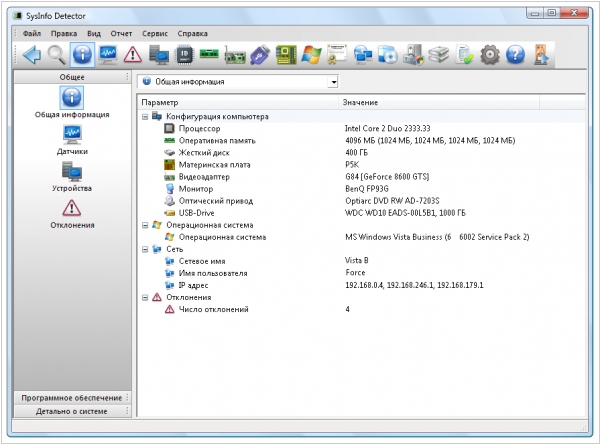The height and width of the screenshot is (444, 600).
Task: Click the blue question mark help icon
Action: [x=515, y=55]
